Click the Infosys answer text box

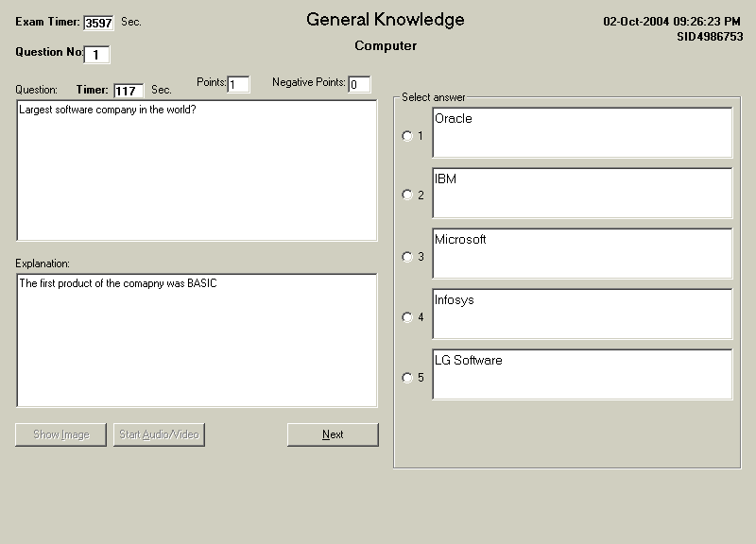tap(582, 314)
